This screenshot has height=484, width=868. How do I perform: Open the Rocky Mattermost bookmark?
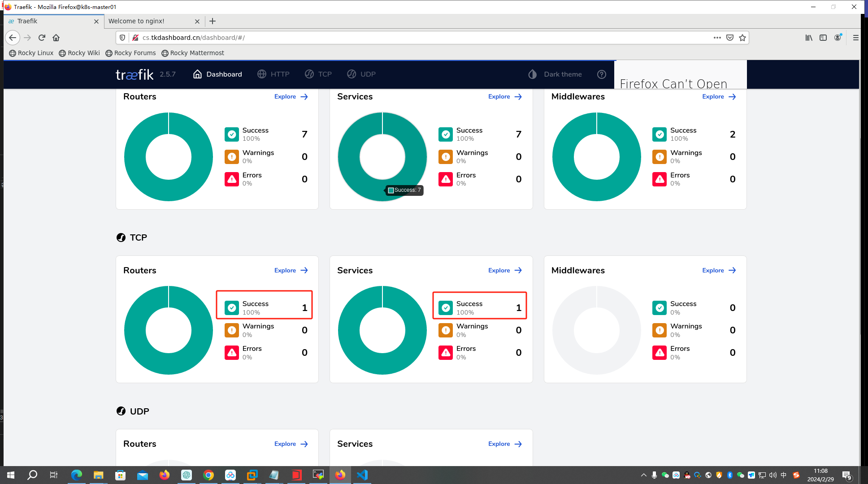193,53
